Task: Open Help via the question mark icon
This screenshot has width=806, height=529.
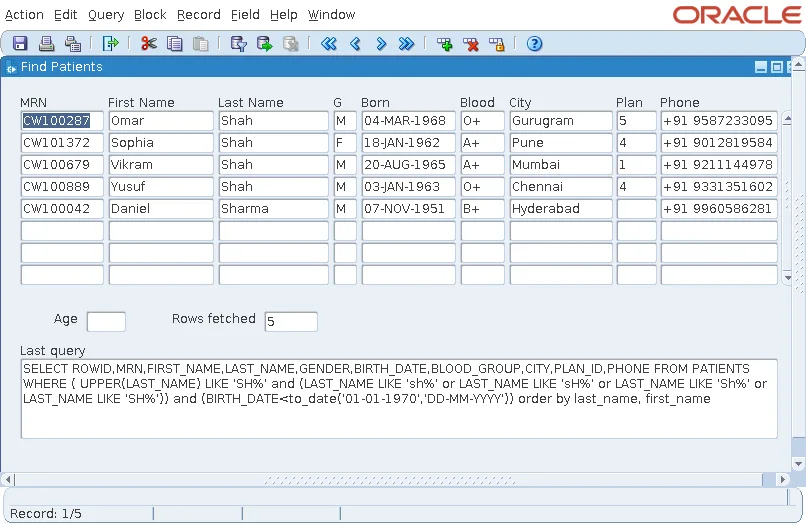Action: coord(535,44)
